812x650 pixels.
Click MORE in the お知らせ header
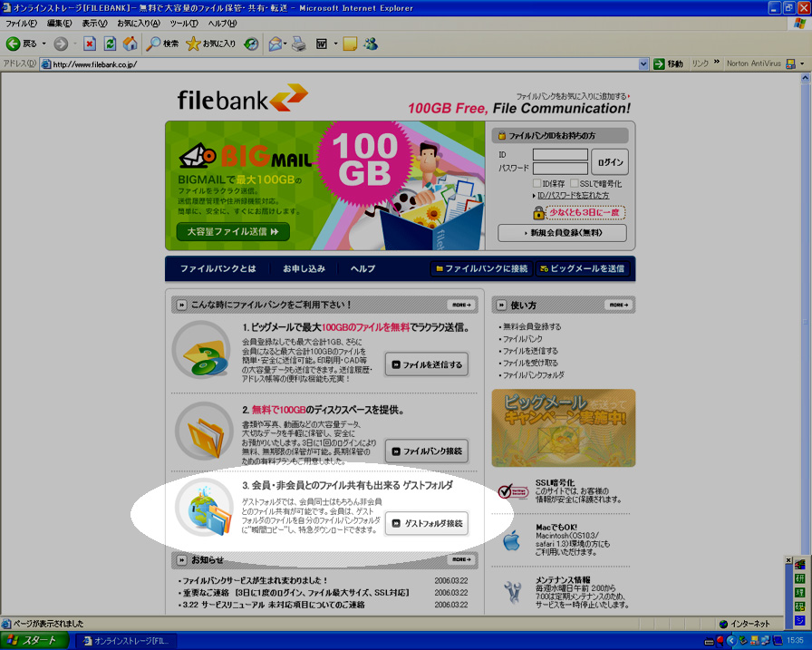coord(461,559)
